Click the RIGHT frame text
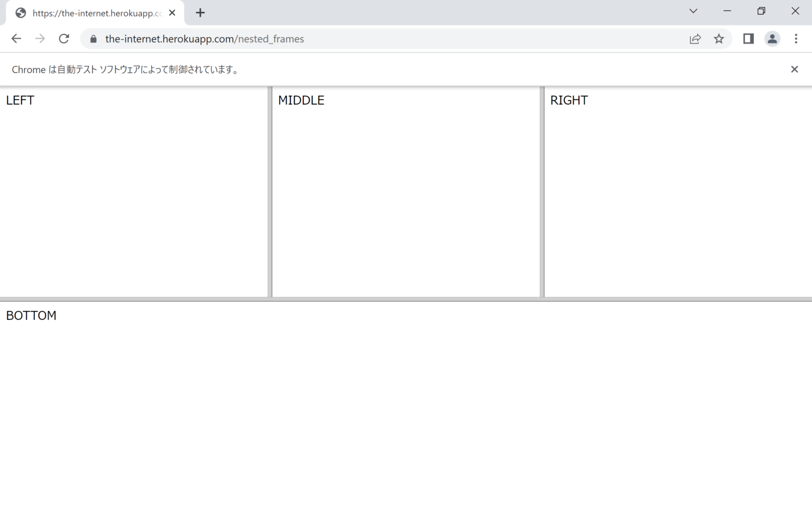The width and height of the screenshot is (812, 512). (x=569, y=100)
